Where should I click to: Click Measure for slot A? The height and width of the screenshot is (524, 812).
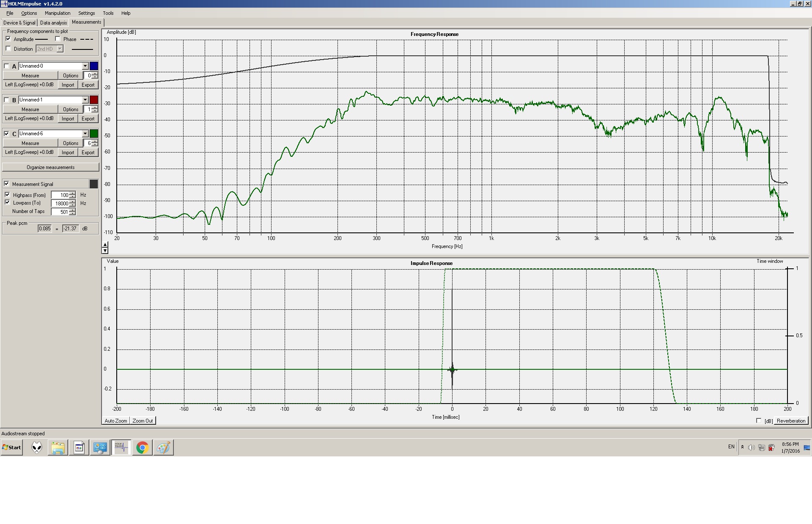(30, 76)
